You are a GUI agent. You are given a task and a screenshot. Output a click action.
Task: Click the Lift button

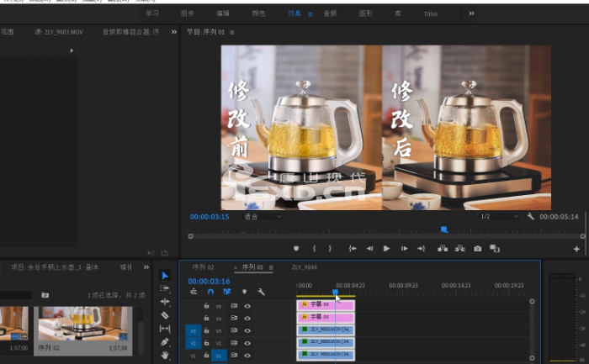443,249
